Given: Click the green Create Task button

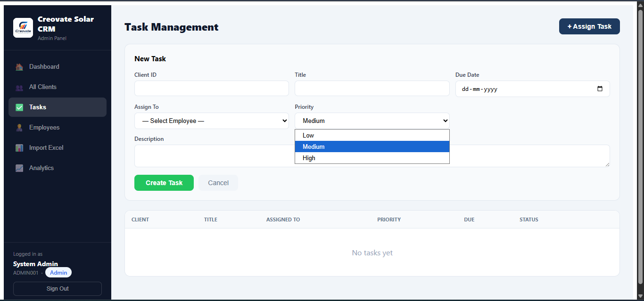Looking at the screenshot, I should 164,183.
